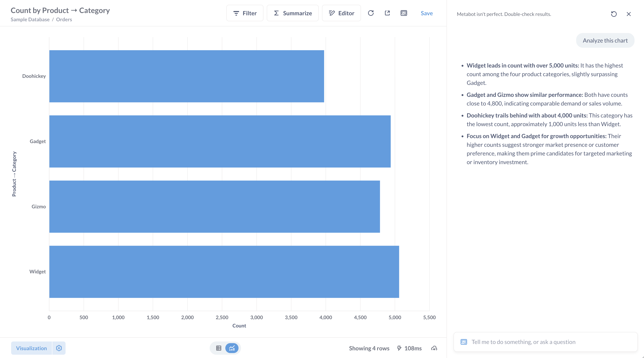Click the Doohickey bar in chart
This screenshot has height=358, width=644.
pyautogui.click(x=186, y=76)
